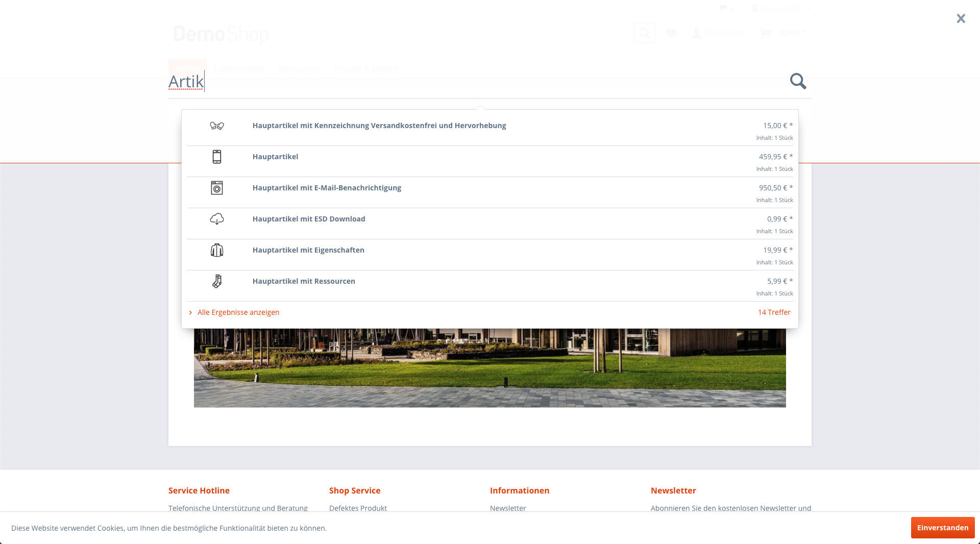Select result Hauptartikel mit ESD Download
The image size is (980, 544).
click(309, 219)
